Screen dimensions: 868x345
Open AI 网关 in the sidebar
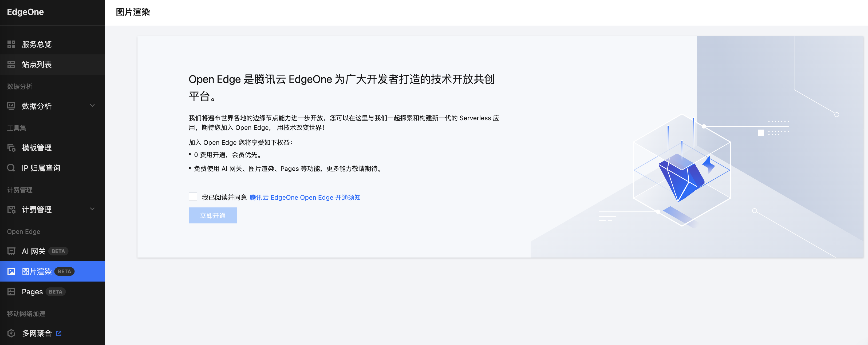[52, 251]
